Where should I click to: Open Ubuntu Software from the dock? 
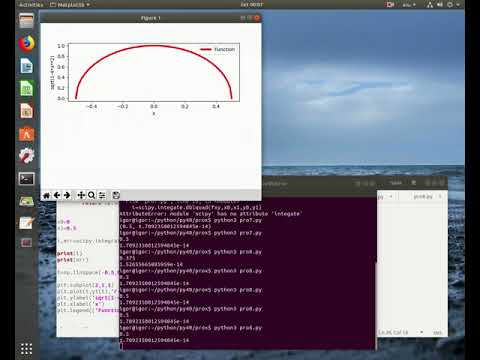[26, 134]
